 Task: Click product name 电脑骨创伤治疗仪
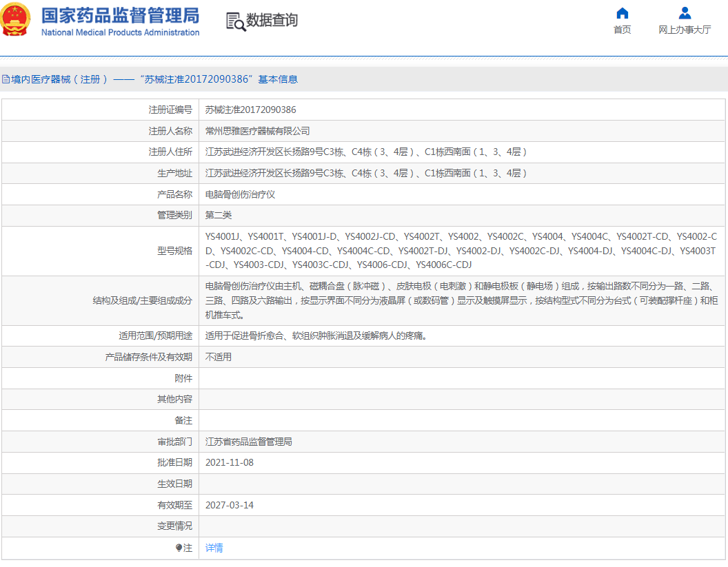click(240, 194)
